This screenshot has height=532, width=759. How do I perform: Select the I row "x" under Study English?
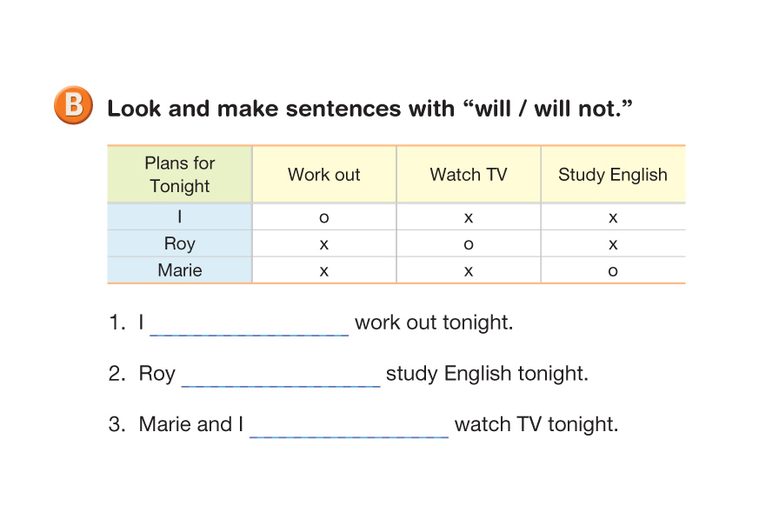click(x=612, y=218)
